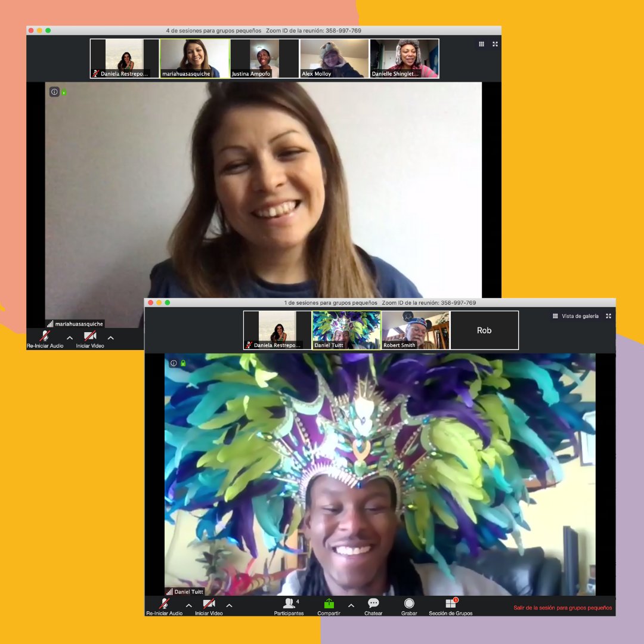Screen dimensions: 644x644
Task: Click muted mic icon on Daniela Restrepo bottom thumbnail
Action: [x=249, y=345]
